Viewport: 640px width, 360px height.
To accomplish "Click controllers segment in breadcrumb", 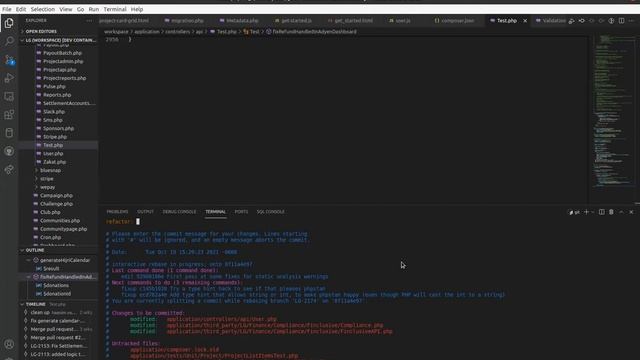I will click(177, 31).
